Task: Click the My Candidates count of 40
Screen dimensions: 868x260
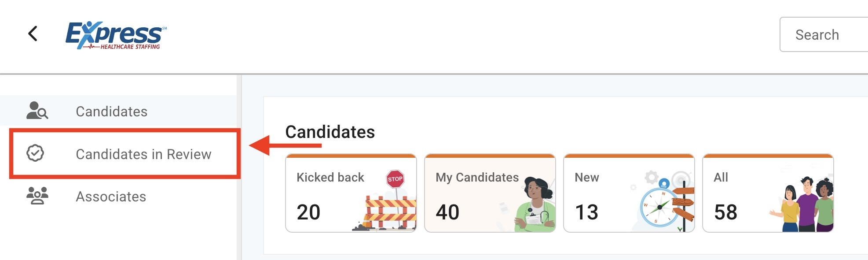Action: (447, 212)
